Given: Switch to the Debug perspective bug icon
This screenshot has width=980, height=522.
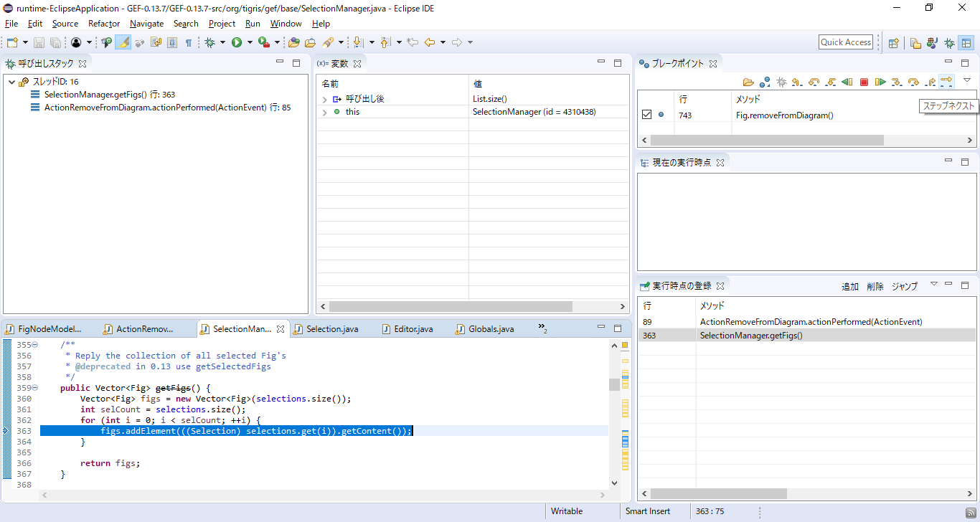Looking at the screenshot, I should (x=949, y=42).
